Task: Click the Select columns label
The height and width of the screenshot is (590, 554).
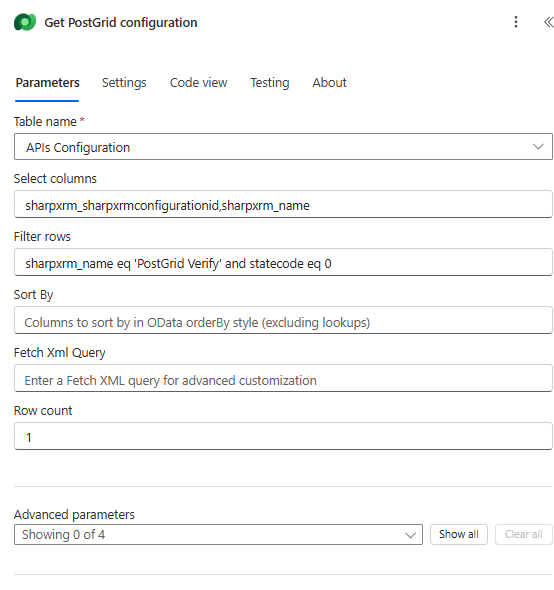Action: [x=55, y=179]
